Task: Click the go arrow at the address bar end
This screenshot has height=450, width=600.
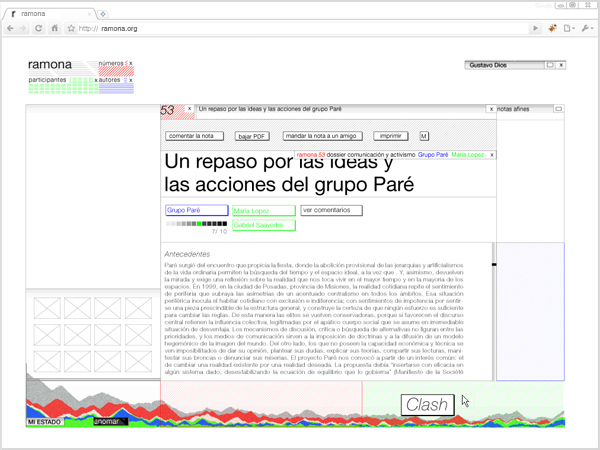Action: tap(535, 28)
